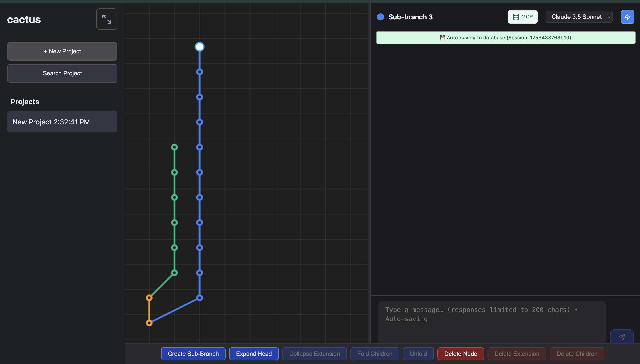Click the paper plane send icon
Image resolution: width=640 pixels, height=364 pixels.
tap(622, 337)
